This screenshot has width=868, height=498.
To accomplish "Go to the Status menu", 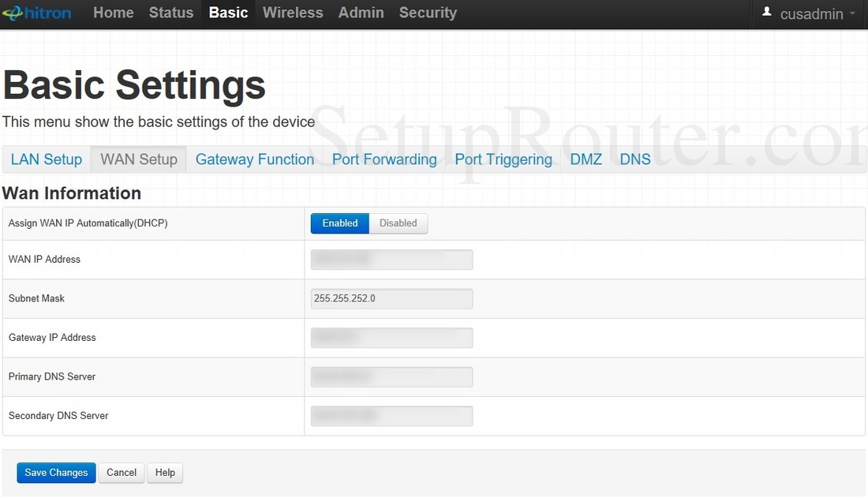I will (171, 13).
